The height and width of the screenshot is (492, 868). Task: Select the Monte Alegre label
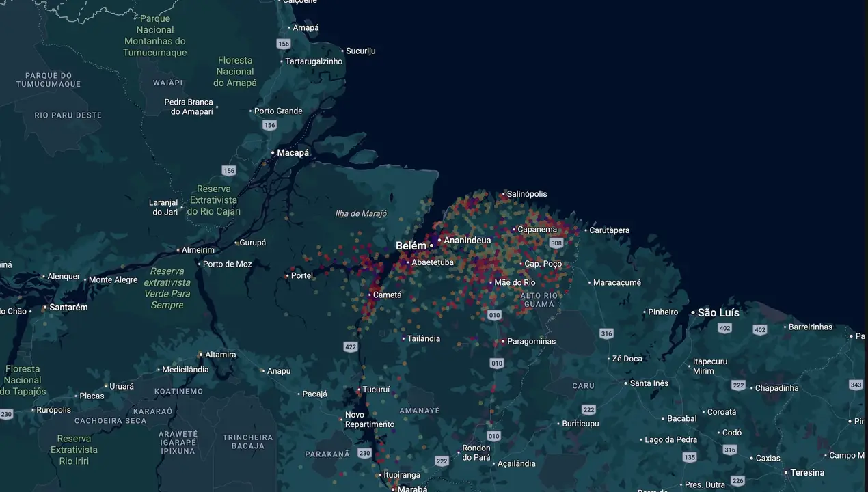pos(113,280)
